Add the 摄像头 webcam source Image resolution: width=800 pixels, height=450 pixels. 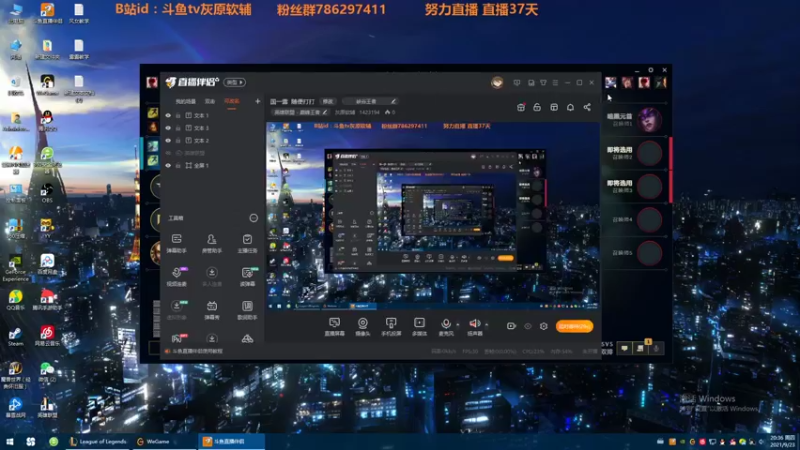coord(363,326)
